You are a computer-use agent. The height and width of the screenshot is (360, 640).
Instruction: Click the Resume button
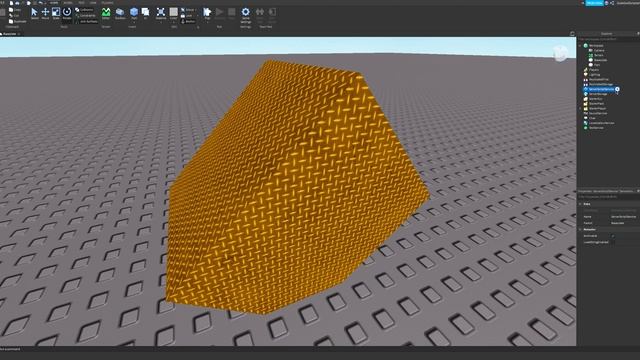[x=220, y=13]
